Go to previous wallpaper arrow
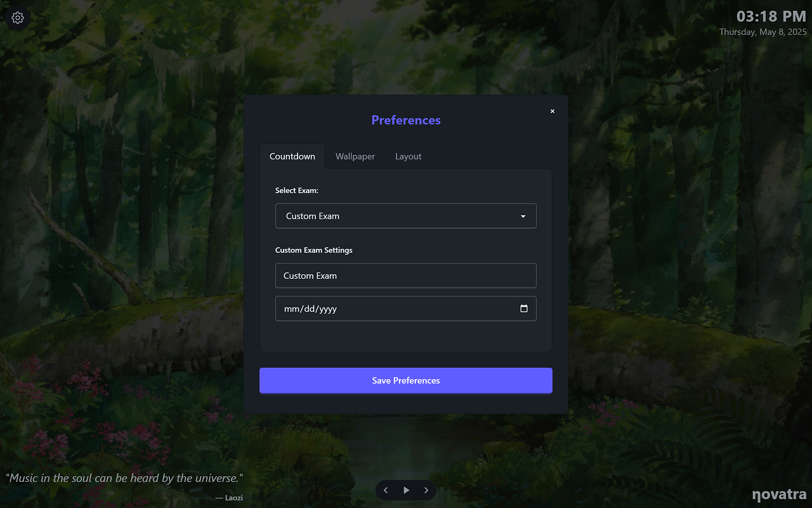The image size is (812, 508). pos(386,490)
